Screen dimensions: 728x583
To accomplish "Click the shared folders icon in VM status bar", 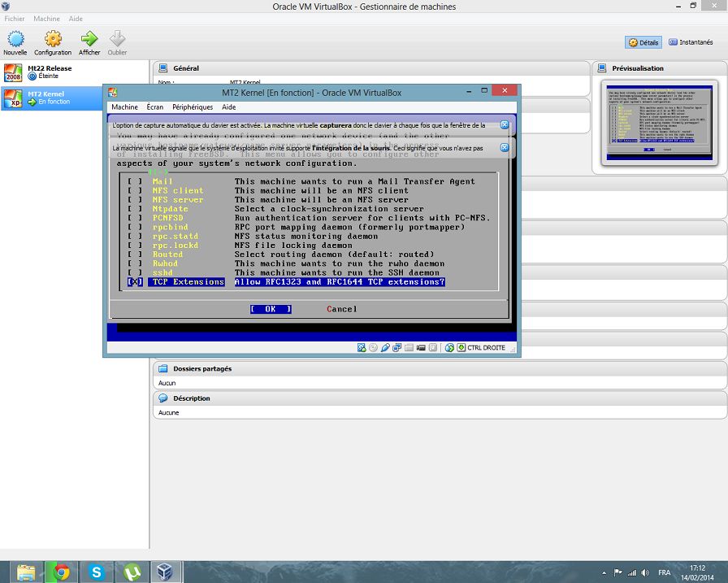I will click(x=409, y=347).
